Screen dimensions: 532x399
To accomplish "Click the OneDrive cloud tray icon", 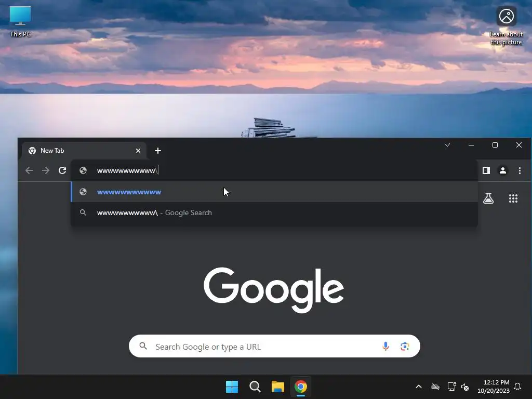I will [435, 387].
